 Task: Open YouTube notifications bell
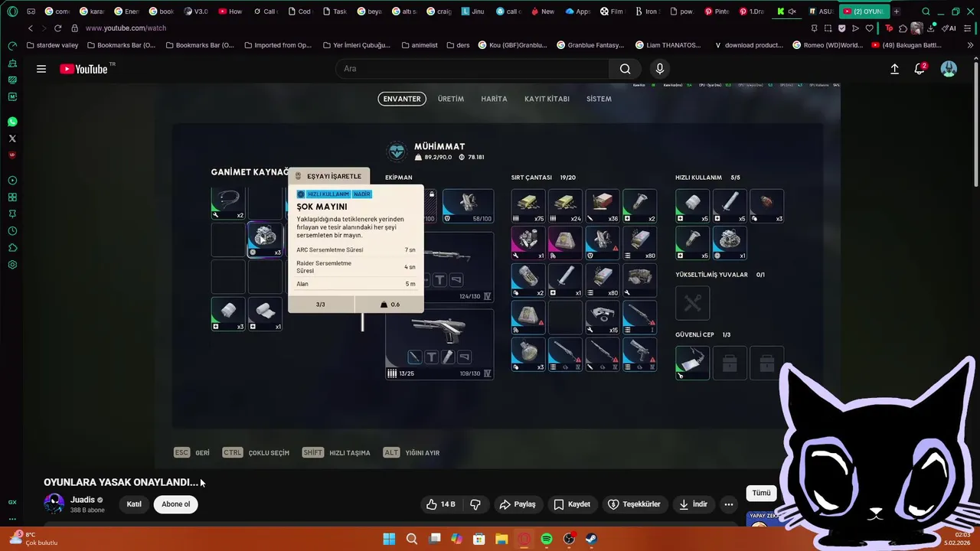(920, 69)
